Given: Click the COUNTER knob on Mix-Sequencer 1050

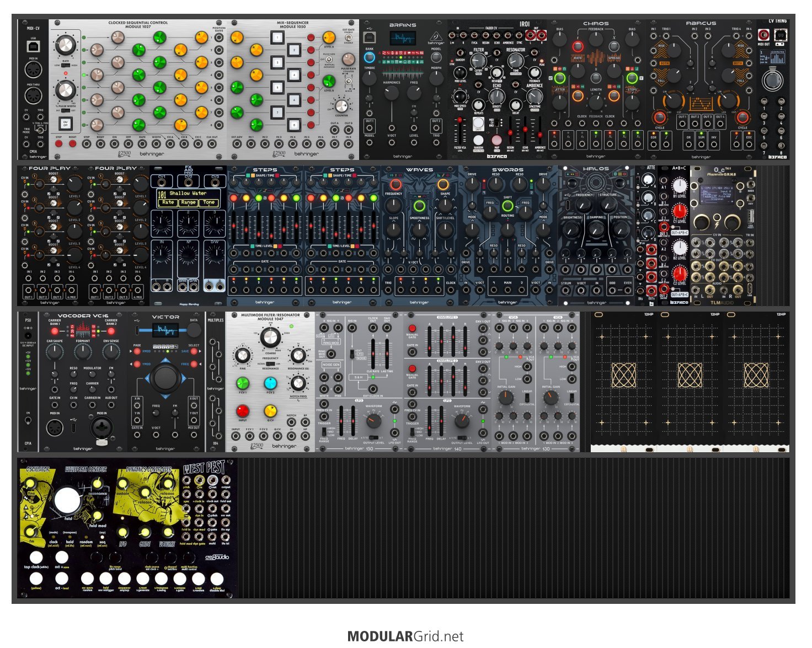Looking at the screenshot, I should [341, 106].
